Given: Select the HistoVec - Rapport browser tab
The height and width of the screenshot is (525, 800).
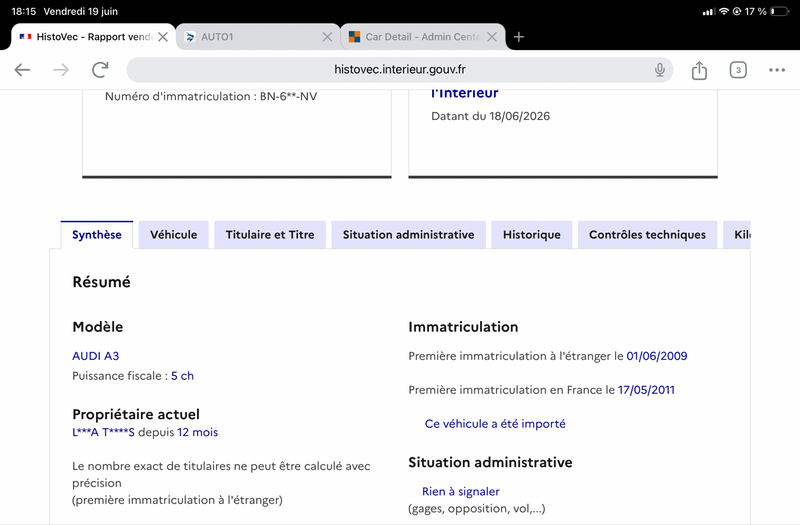Looking at the screenshot, I should 93,37.
